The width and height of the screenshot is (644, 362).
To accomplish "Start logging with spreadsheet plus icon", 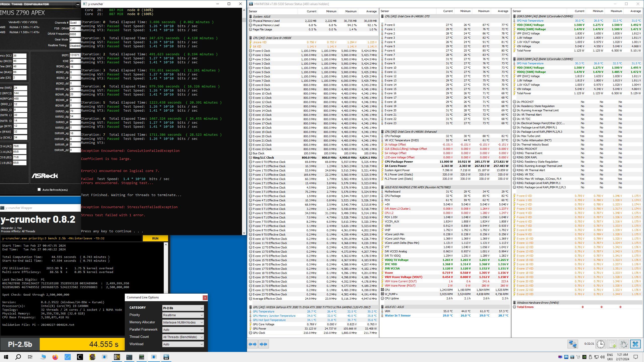I will pos(612,344).
